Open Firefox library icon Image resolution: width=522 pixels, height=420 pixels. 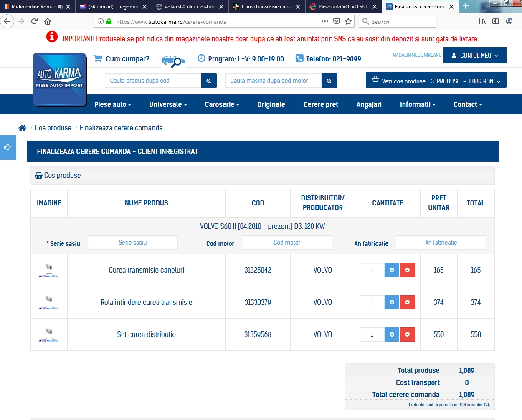pos(482,21)
